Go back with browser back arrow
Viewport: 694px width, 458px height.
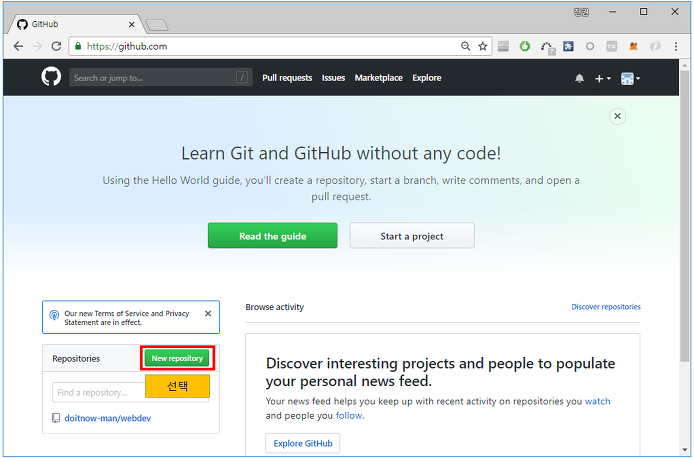coord(18,46)
